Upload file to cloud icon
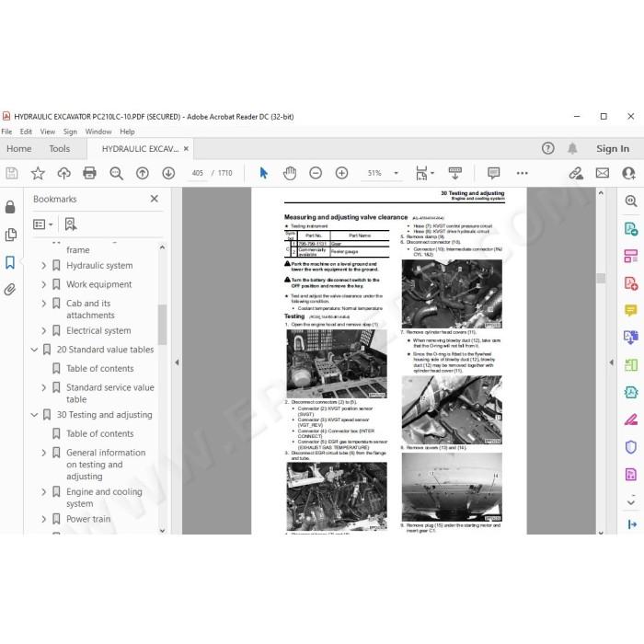Image resolution: width=644 pixels, height=644 pixels. pyautogui.click(x=63, y=173)
